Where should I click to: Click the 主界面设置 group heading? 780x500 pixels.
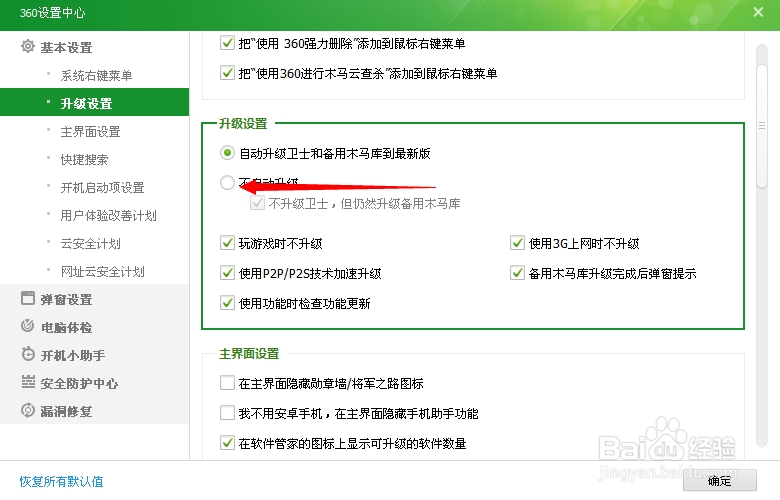249,354
